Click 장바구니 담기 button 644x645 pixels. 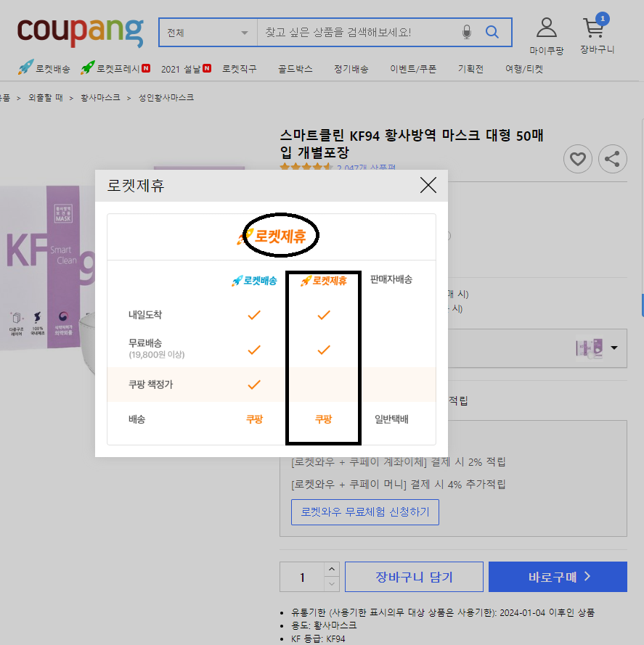coord(414,577)
